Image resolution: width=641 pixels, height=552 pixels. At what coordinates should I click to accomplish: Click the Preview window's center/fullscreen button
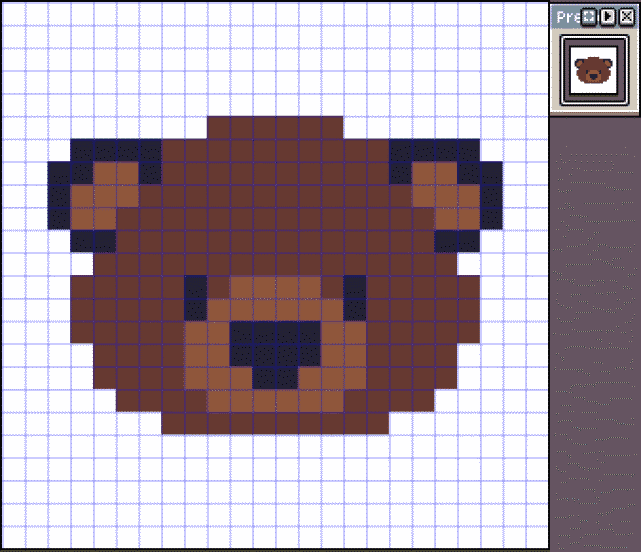[589, 17]
